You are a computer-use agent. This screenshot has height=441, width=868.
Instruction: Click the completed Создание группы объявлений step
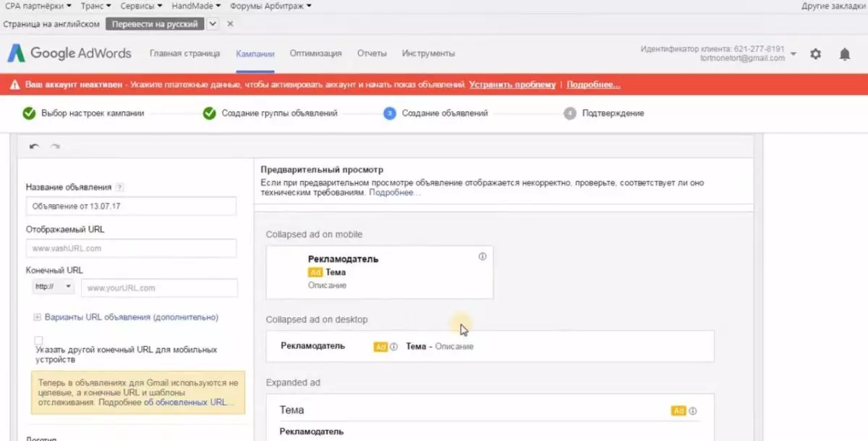[270, 113]
